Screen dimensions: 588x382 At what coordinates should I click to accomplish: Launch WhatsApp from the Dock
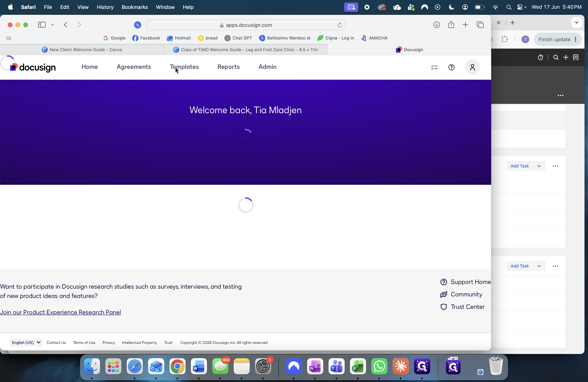click(379, 366)
